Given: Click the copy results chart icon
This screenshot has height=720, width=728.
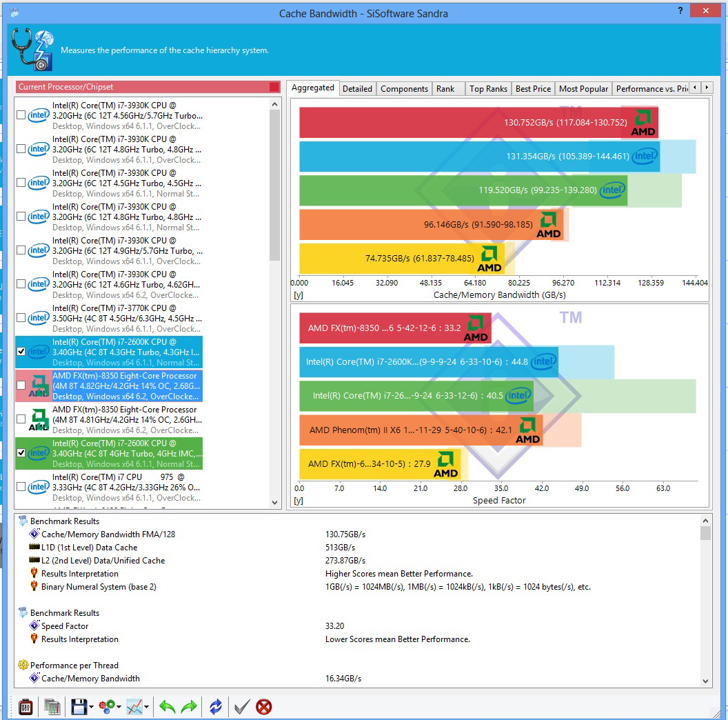Looking at the screenshot, I should tap(52, 707).
